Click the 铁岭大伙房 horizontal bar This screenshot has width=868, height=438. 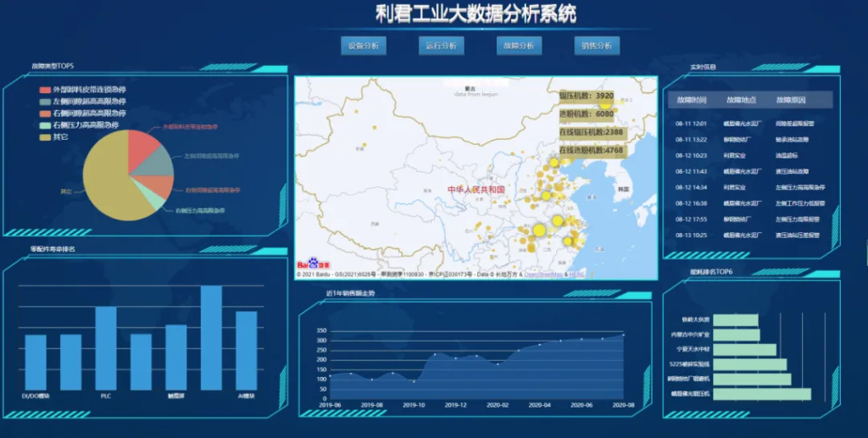[x=735, y=320]
